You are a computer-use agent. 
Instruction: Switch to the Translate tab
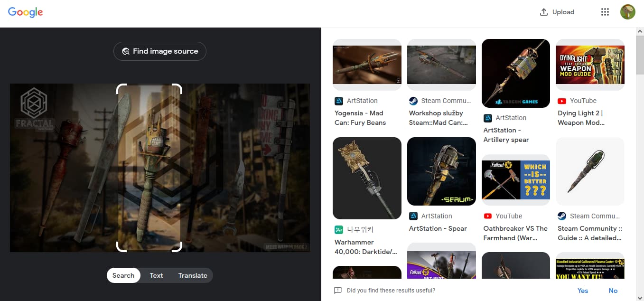pos(193,275)
